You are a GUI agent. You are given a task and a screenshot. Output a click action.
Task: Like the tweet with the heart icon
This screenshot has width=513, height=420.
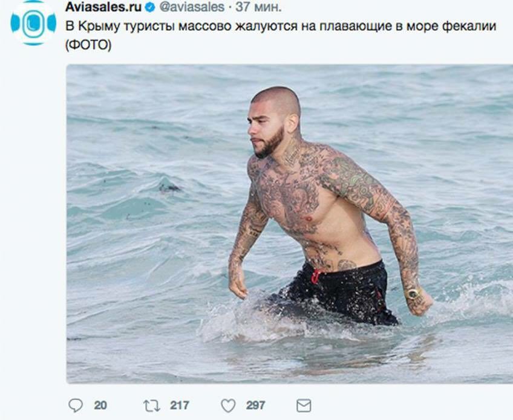click(228, 405)
